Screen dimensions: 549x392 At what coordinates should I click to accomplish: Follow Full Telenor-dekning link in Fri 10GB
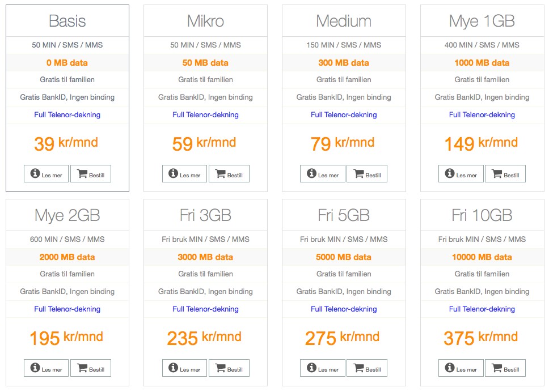pos(482,309)
